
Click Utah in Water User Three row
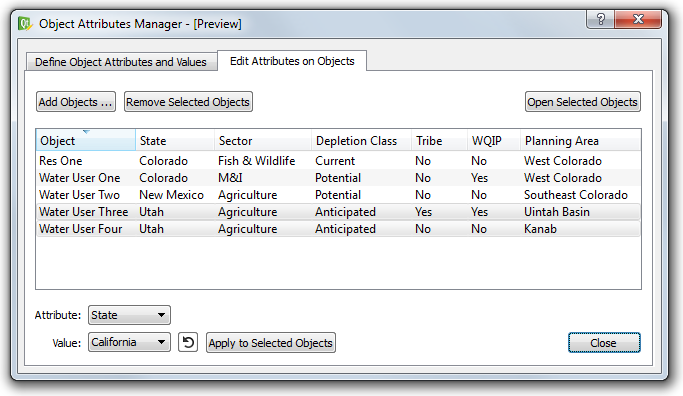(x=152, y=212)
